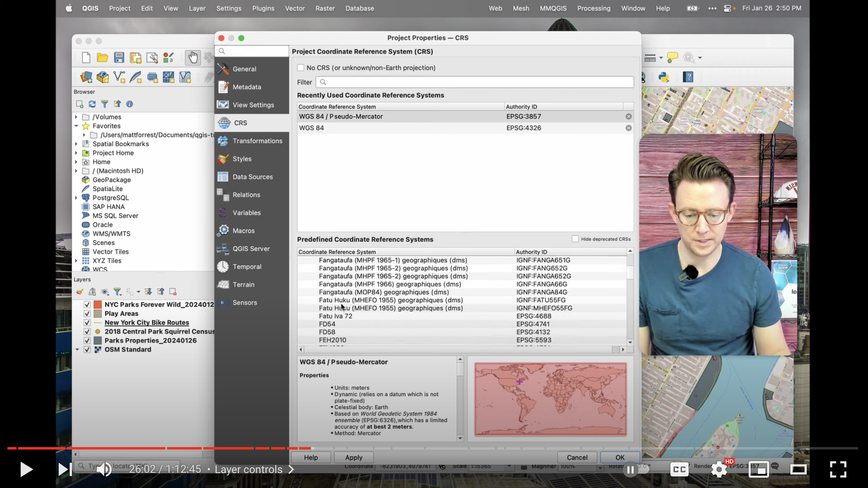Screen dimensions: 868x488
Task: Select WGS 84 EPSG:4326 row
Action: (465, 128)
